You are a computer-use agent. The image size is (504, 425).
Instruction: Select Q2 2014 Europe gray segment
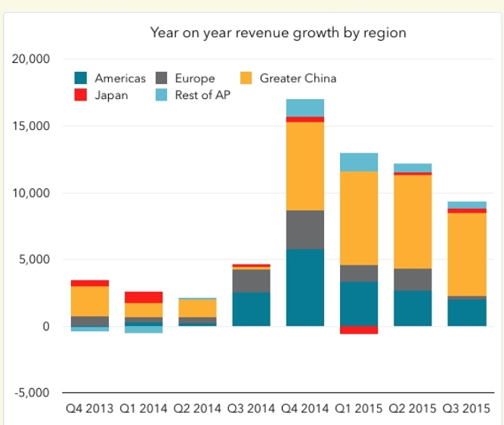[x=197, y=321]
